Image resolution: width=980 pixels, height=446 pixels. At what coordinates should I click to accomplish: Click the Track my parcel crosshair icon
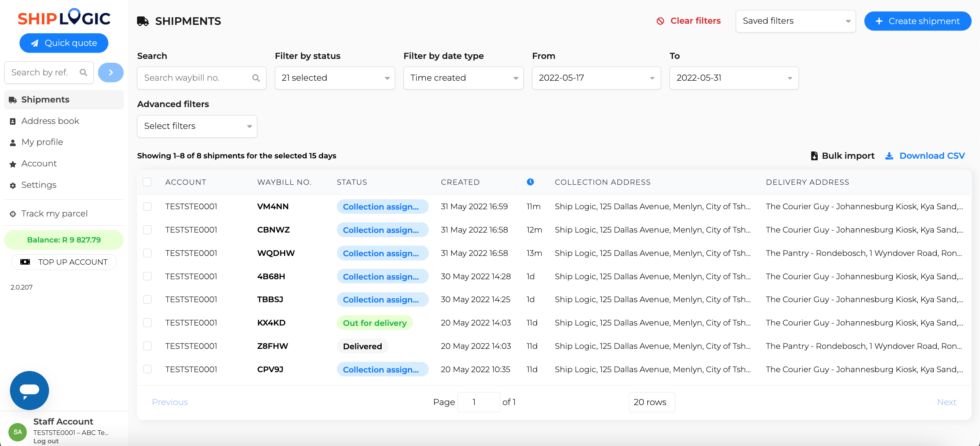(x=13, y=214)
